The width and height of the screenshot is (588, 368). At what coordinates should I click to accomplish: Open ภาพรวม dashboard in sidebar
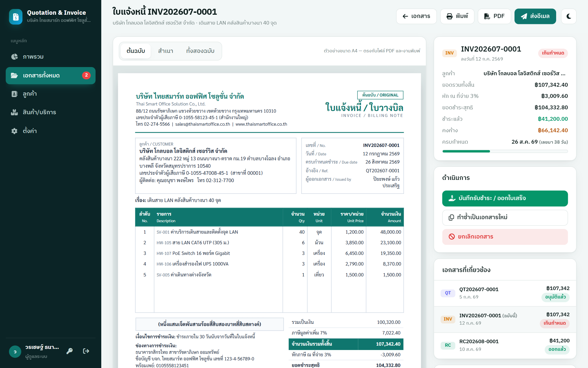click(x=51, y=57)
